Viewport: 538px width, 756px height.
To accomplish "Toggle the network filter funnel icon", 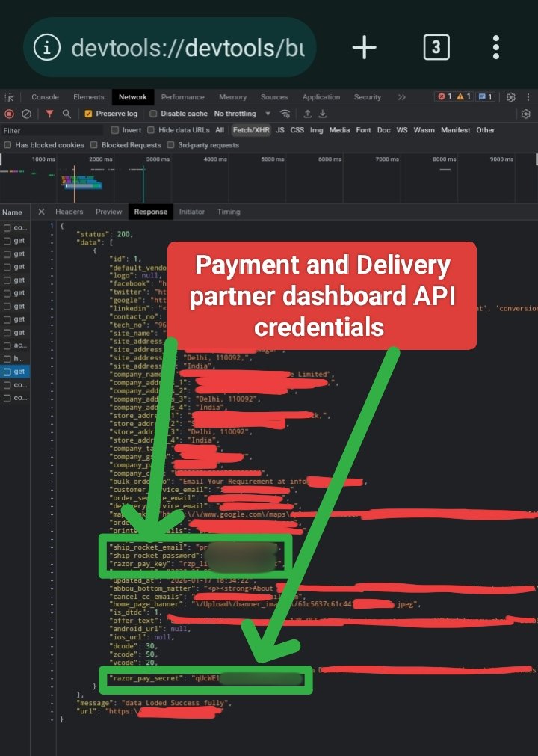I will tap(49, 114).
